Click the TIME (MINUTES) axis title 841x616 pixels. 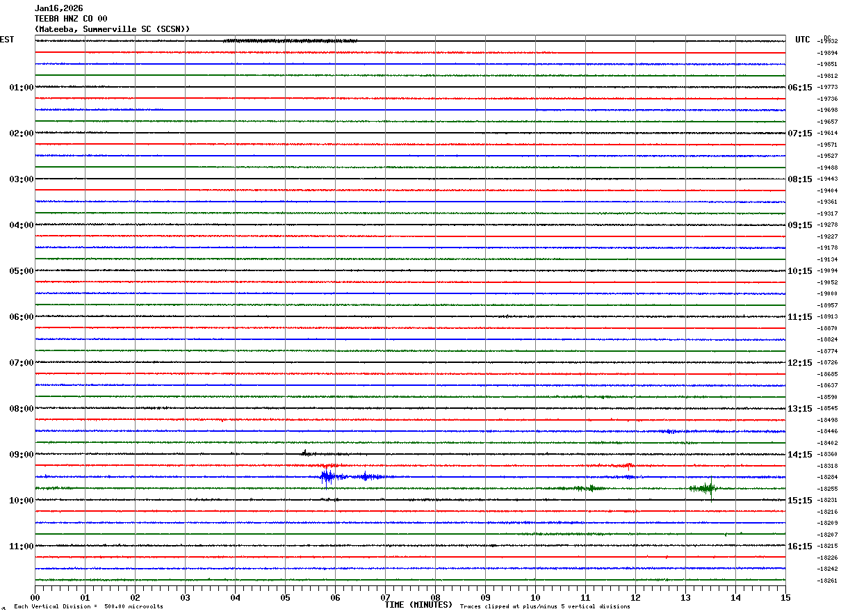pos(418,605)
